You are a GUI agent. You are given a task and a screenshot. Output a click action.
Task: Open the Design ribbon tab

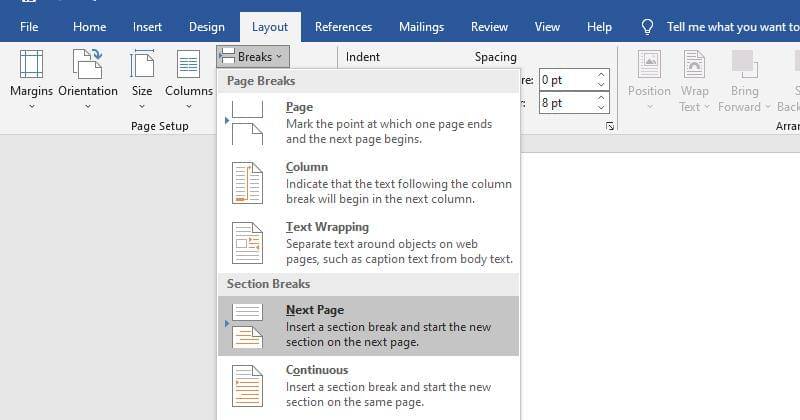tap(207, 27)
